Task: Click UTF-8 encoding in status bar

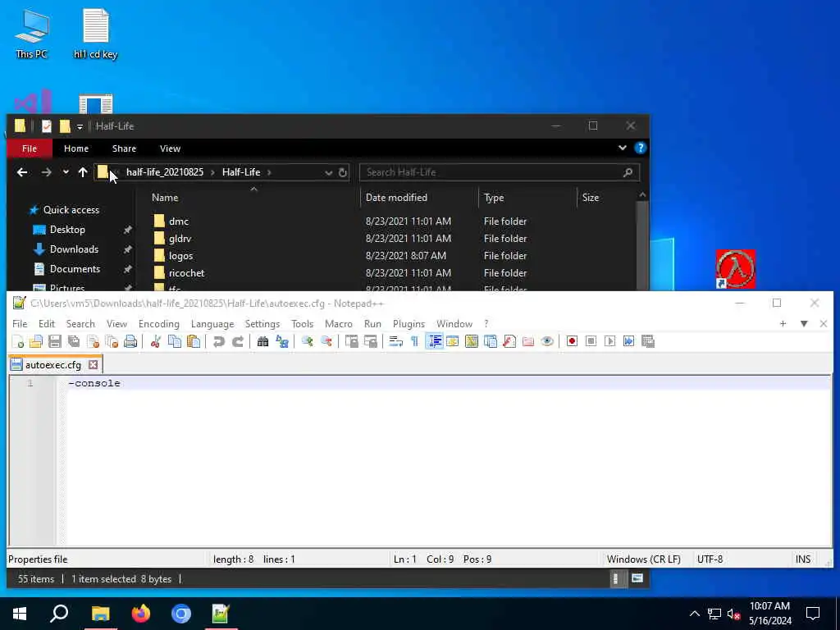Action: (710, 559)
